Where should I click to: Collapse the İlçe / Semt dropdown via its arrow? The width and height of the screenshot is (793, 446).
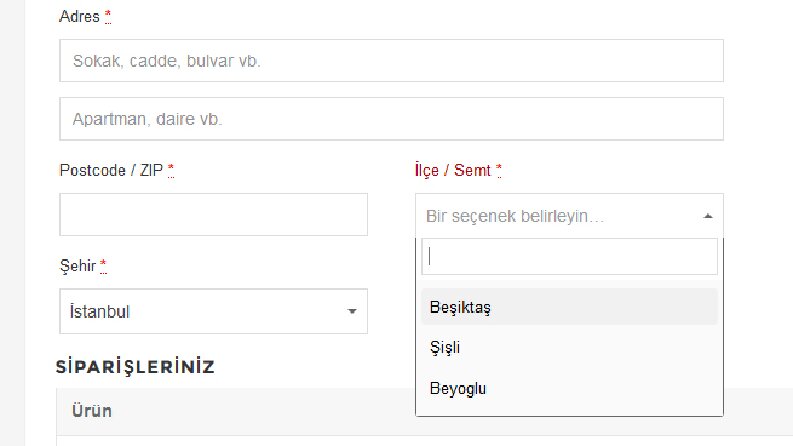point(708,216)
